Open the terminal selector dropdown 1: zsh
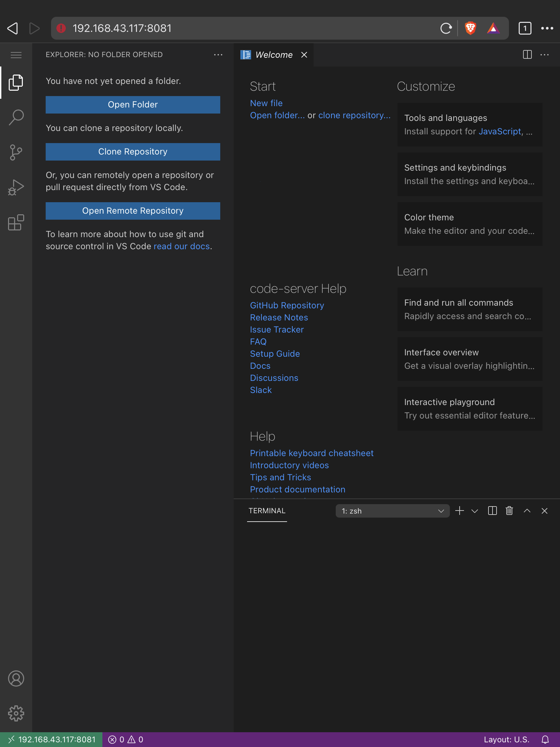 point(392,511)
